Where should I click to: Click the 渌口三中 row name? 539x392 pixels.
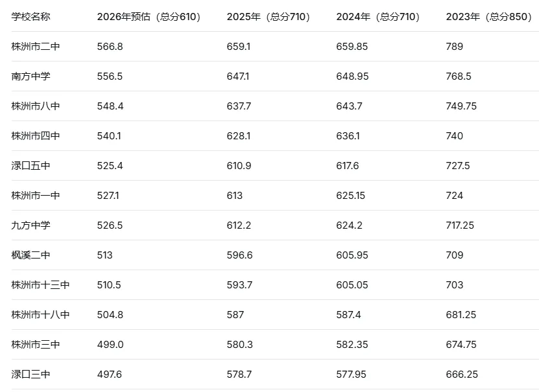point(30,375)
